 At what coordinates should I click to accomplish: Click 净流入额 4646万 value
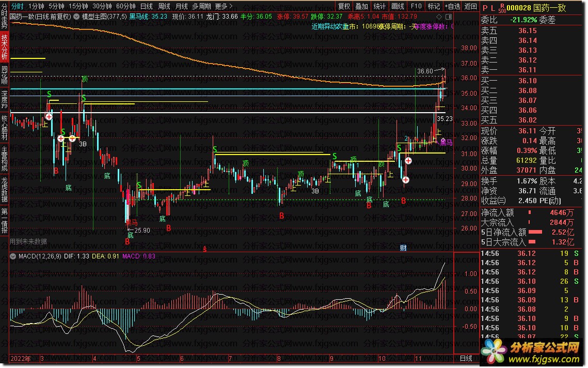click(562, 213)
